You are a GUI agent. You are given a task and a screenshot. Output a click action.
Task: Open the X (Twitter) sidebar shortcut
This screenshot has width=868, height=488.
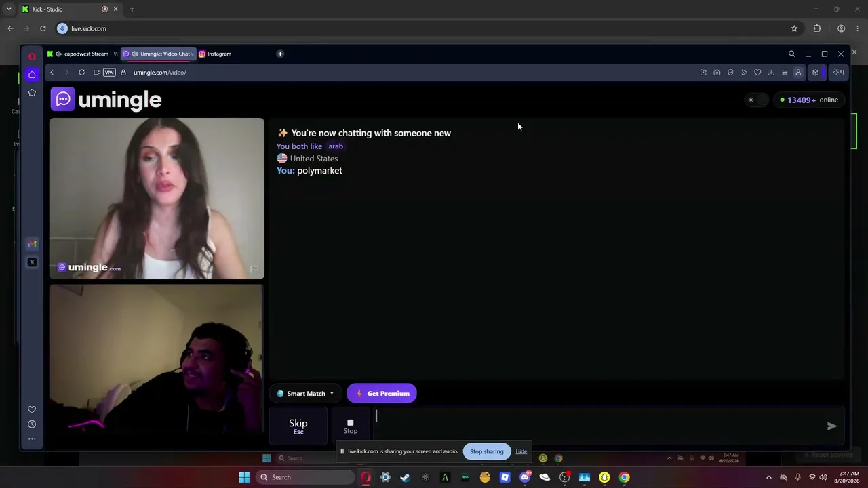tap(32, 262)
